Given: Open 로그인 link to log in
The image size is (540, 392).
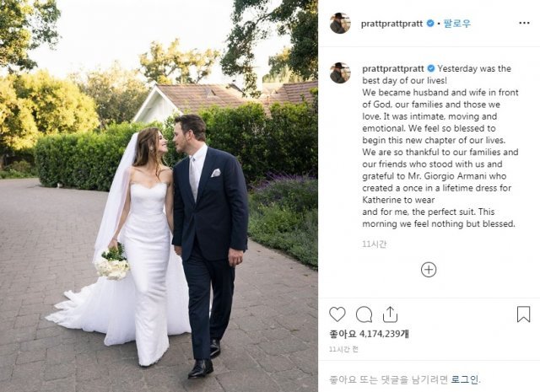Looking at the screenshot, I should click(x=465, y=379).
